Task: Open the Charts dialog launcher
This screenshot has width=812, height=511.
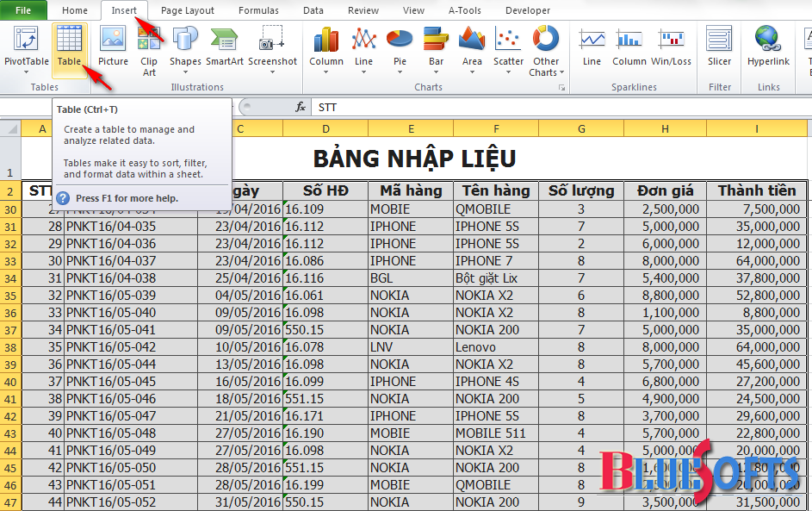Action: (x=562, y=88)
